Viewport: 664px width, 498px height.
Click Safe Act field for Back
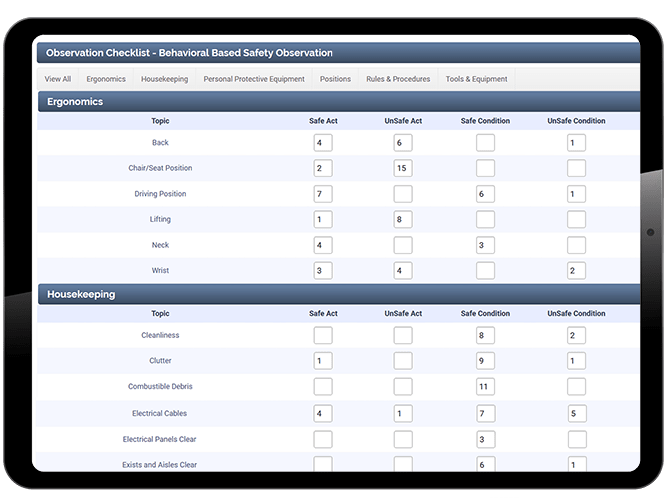pyautogui.click(x=322, y=143)
